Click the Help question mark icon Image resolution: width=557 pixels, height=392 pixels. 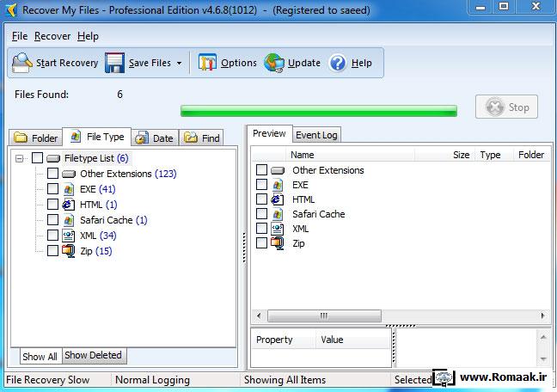(338, 63)
